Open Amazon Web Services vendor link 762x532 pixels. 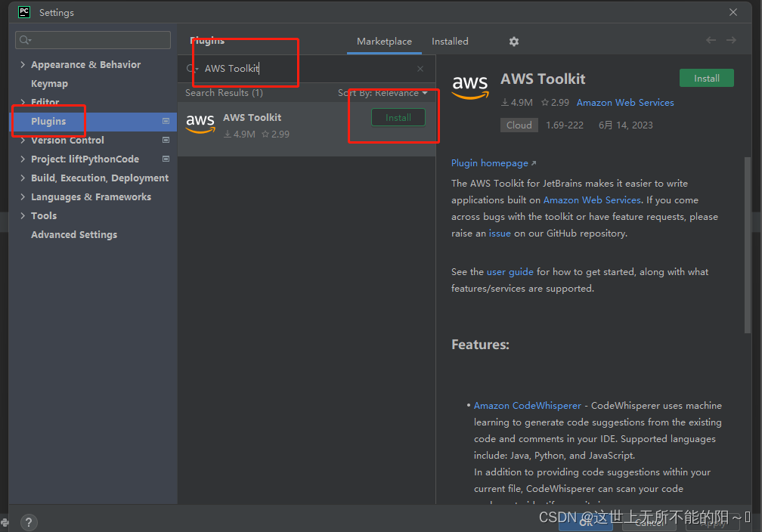coord(625,103)
